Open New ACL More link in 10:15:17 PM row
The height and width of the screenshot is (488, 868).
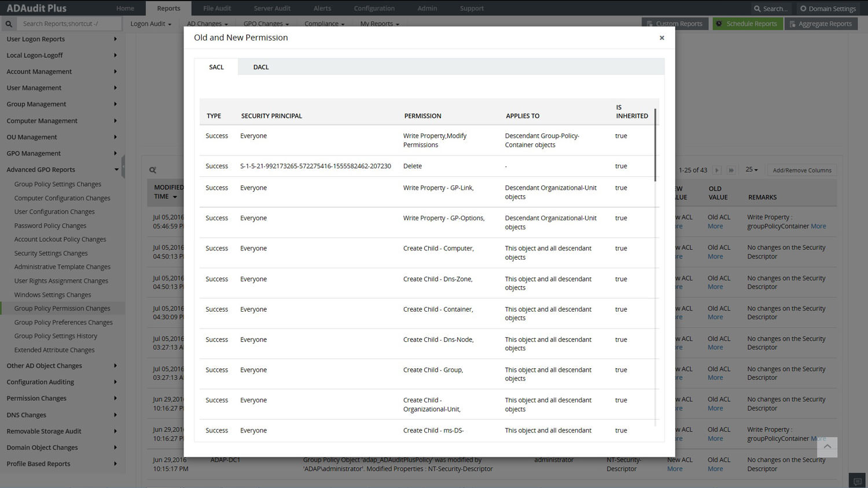675,469
